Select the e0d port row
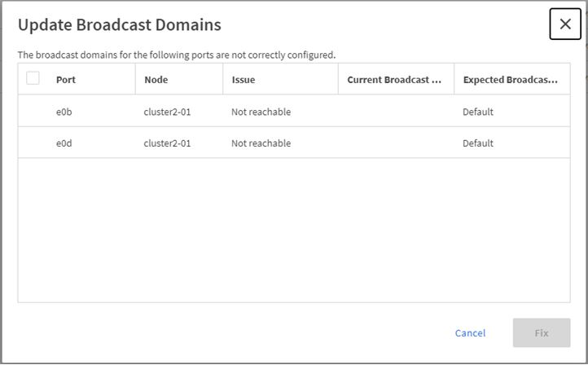The height and width of the screenshot is (365, 588). pyautogui.click(x=64, y=143)
